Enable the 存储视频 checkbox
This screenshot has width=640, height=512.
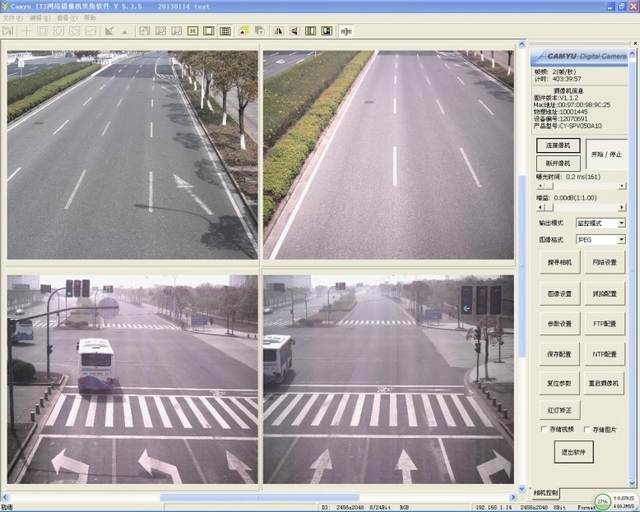click(543, 429)
